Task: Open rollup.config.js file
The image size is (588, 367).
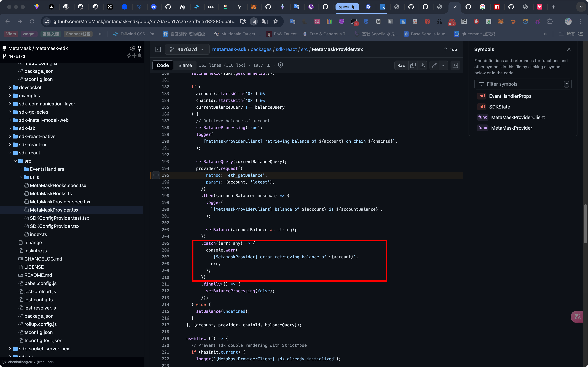Action: tap(40, 324)
